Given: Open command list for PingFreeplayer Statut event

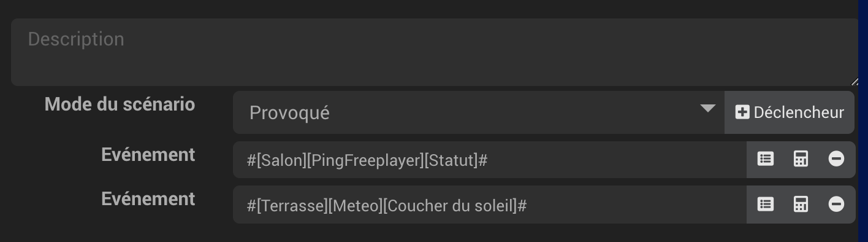Looking at the screenshot, I should point(765,160).
